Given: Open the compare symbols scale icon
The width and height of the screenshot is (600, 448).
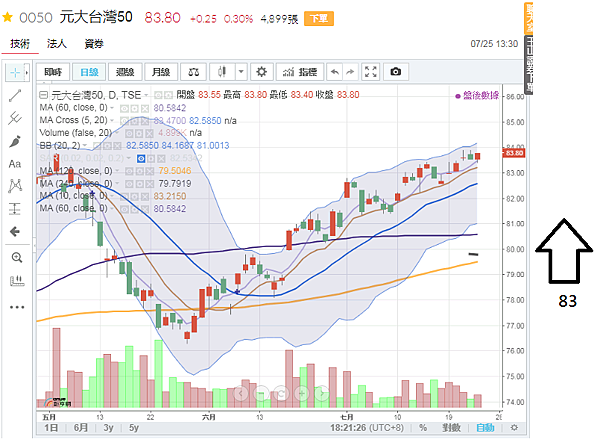Looking at the screenshot, I should coord(194,72).
